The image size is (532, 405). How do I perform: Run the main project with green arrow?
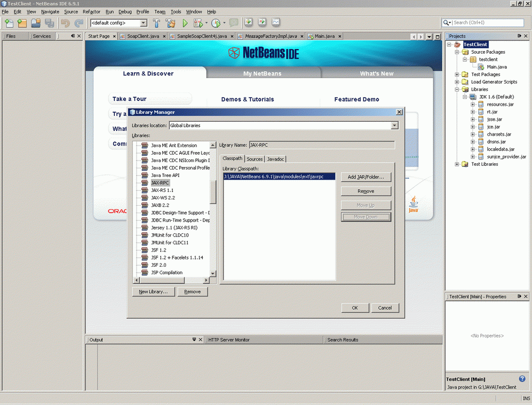[185, 23]
